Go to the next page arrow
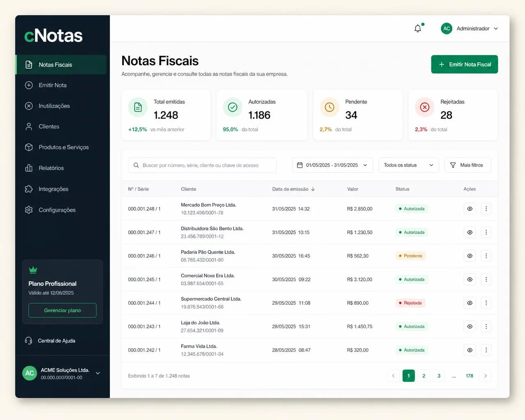The image size is (525, 420). tap(486, 376)
